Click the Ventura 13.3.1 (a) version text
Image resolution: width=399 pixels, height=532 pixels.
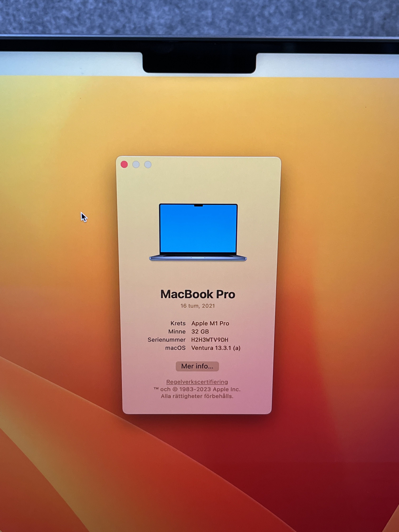[x=216, y=348]
